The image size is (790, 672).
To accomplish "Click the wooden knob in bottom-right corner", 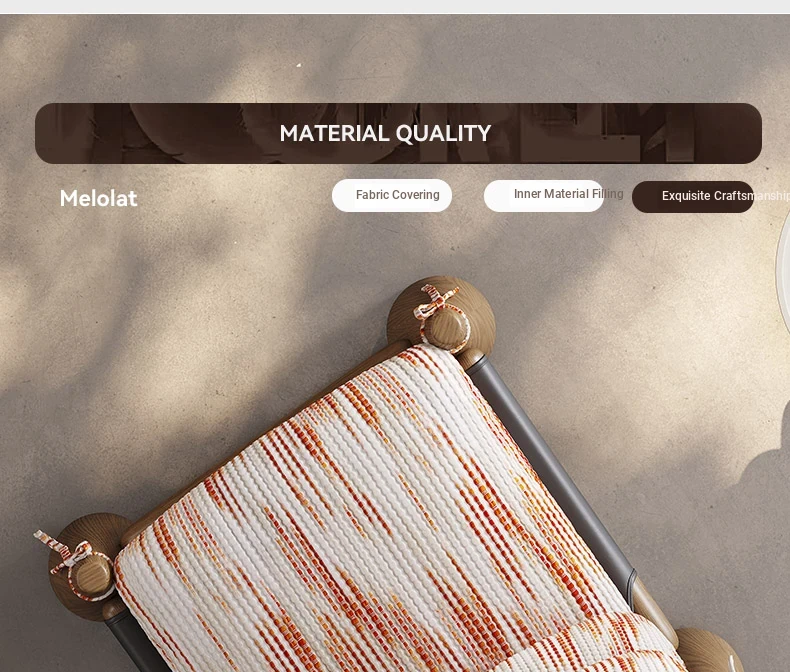I will pos(708,650).
